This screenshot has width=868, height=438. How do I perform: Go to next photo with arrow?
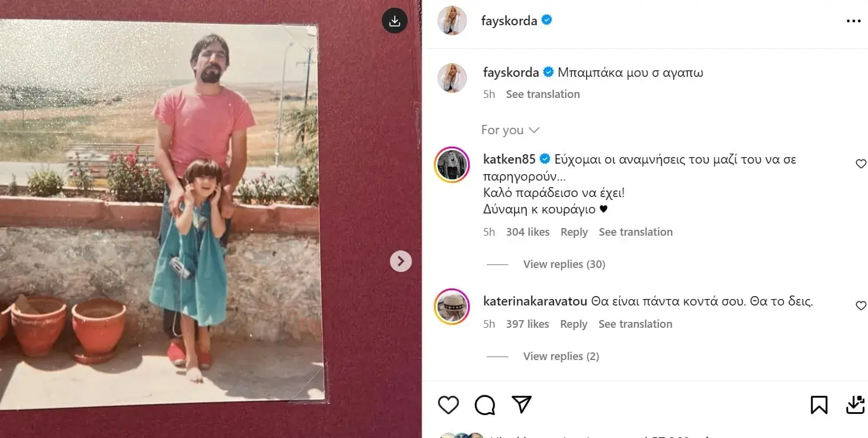[401, 261]
